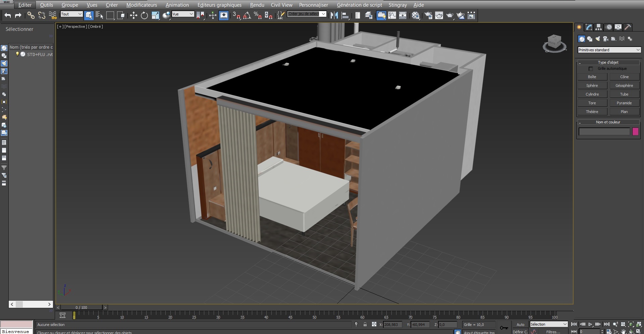The width and height of the screenshot is (644, 334).
Task: Switch to the Utilities hammer tab
Action: (628, 27)
